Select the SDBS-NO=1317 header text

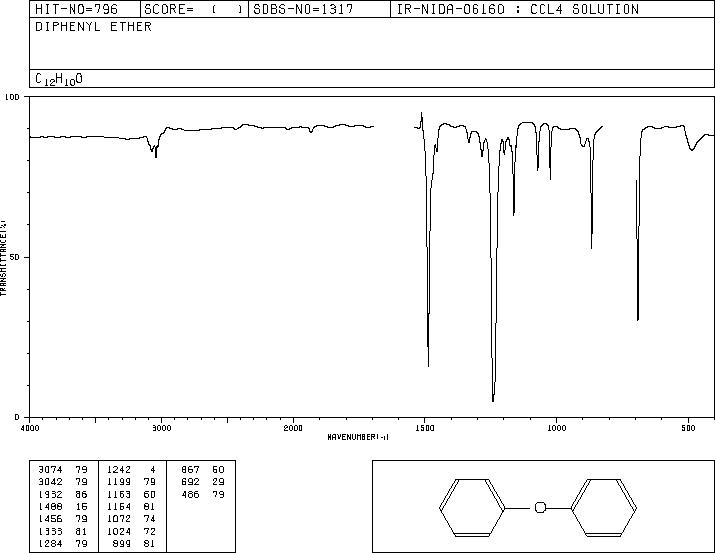click(x=303, y=9)
